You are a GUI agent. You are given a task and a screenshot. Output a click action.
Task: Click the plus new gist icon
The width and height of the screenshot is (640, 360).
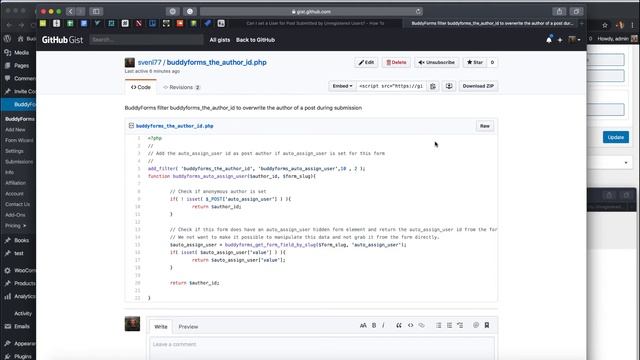pos(560,40)
